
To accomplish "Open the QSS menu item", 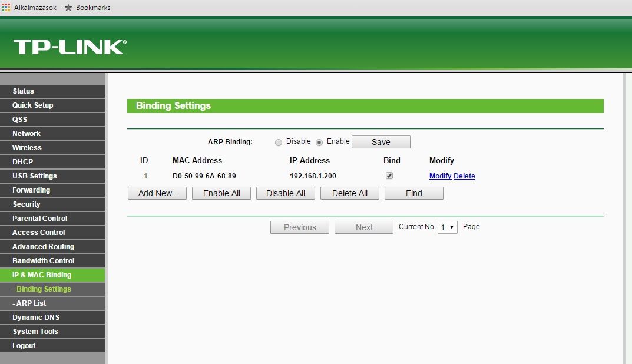I will tap(52, 120).
